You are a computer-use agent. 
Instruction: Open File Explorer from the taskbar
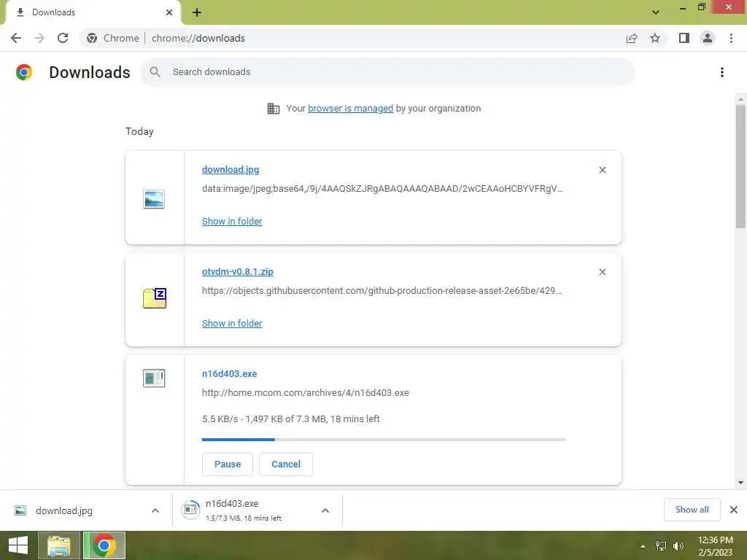(x=59, y=545)
